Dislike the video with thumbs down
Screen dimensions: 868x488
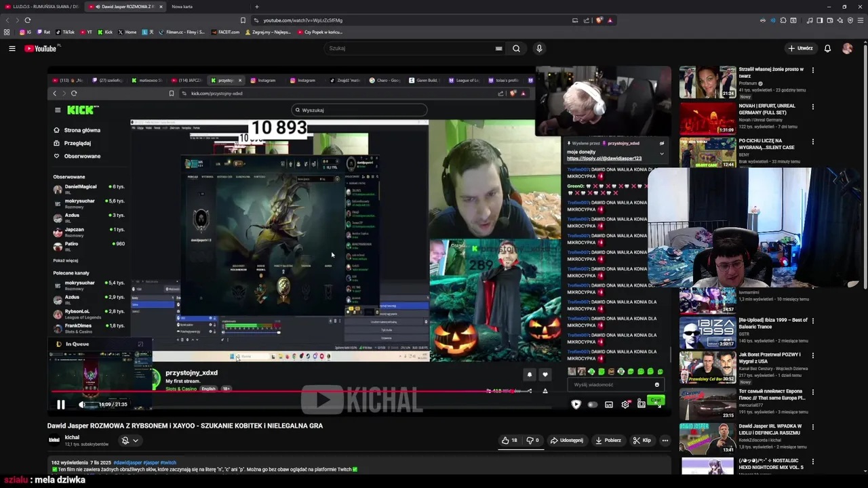[533, 441]
